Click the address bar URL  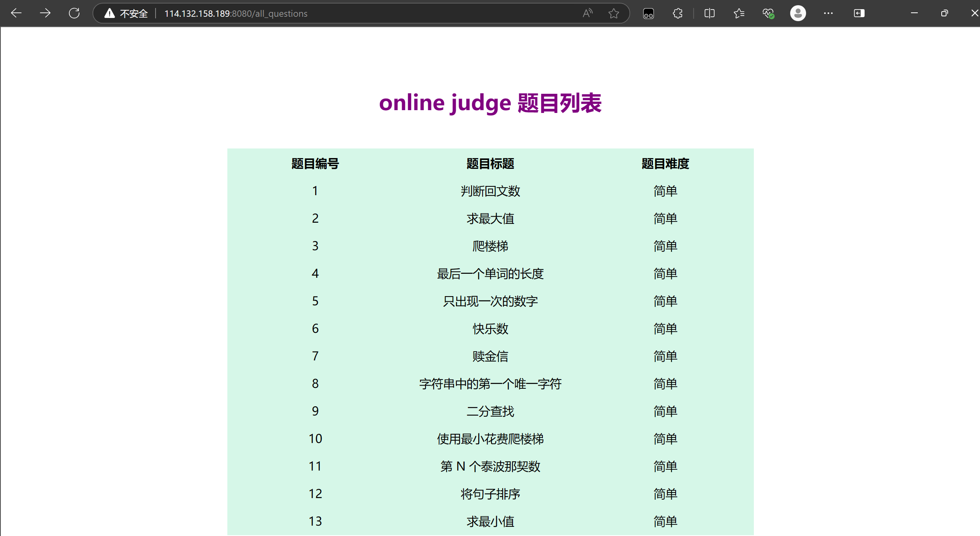[x=236, y=14]
